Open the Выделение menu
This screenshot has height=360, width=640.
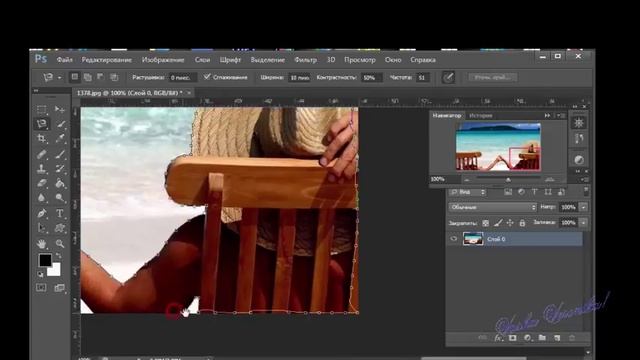(x=267, y=60)
